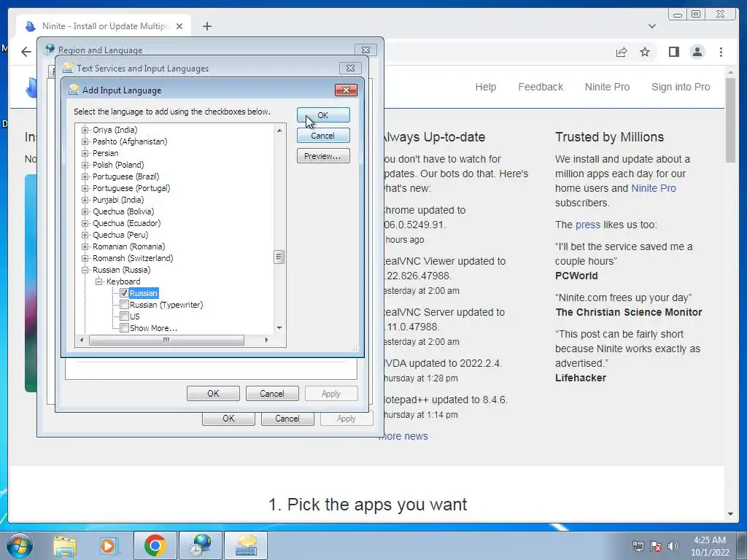Expand Polish (Poland) language node
The image size is (747, 560).
85,165
